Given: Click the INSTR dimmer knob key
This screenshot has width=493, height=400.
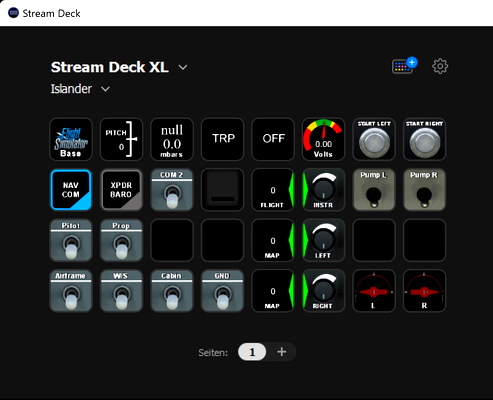Looking at the screenshot, I should coord(324,190).
